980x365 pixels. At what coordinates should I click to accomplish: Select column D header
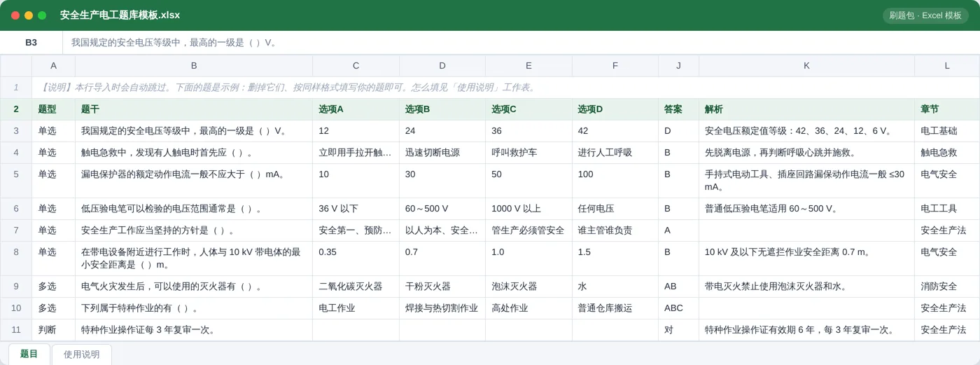(442, 66)
